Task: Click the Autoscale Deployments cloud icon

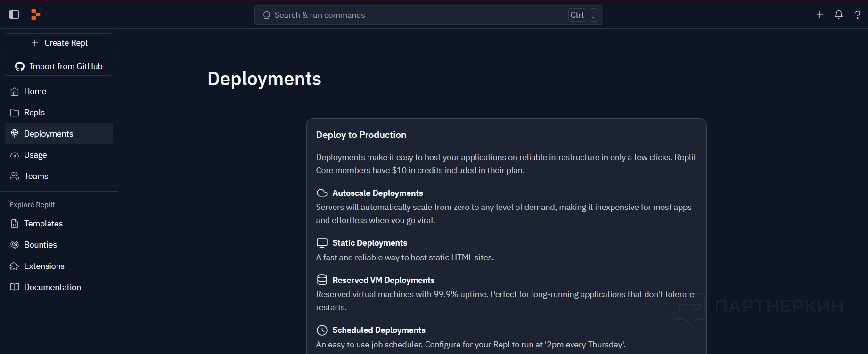Action: point(322,193)
